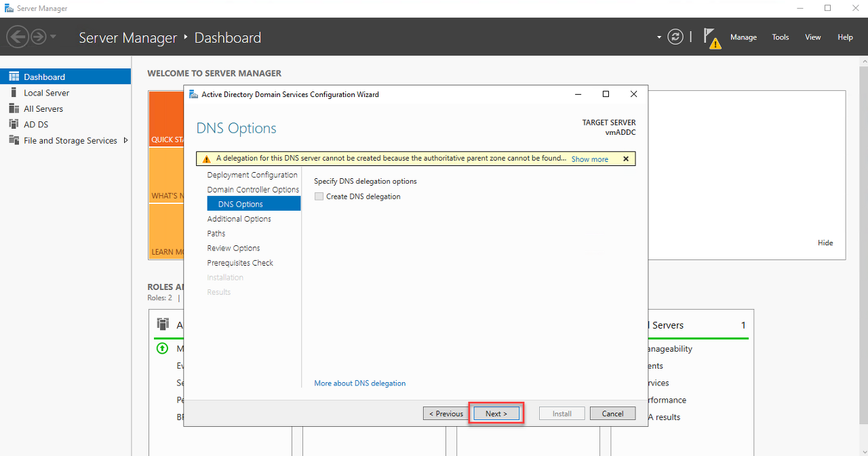Go to the Additional Options step
This screenshot has width=868, height=456.
click(239, 219)
